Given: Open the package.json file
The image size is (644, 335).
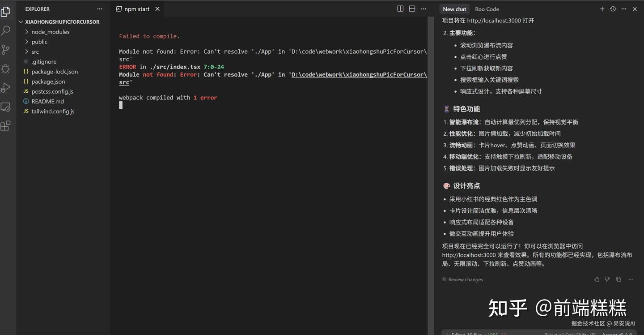Looking at the screenshot, I should pyautogui.click(x=48, y=82).
